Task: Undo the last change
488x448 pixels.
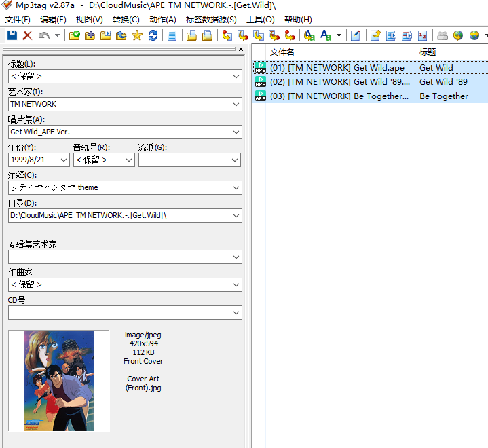Action: [x=44, y=35]
